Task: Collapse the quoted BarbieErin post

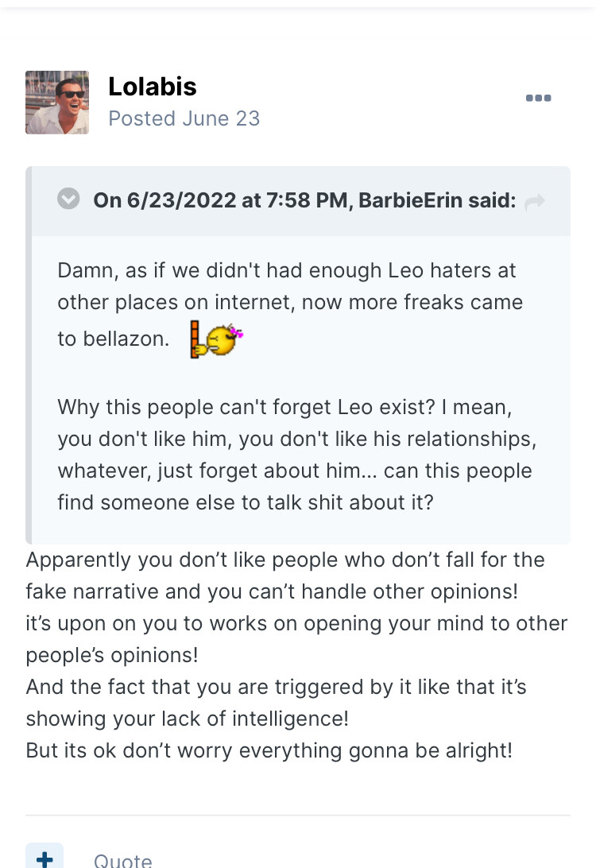Action: 69,199
